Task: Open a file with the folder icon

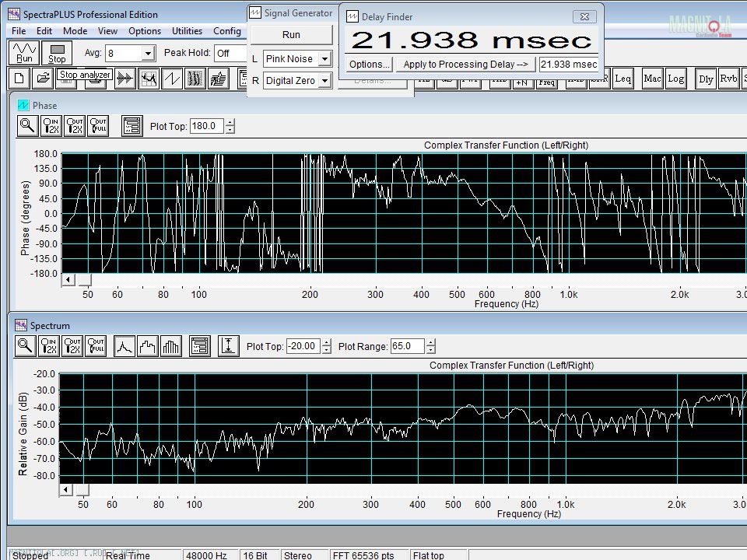Action: (42, 79)
